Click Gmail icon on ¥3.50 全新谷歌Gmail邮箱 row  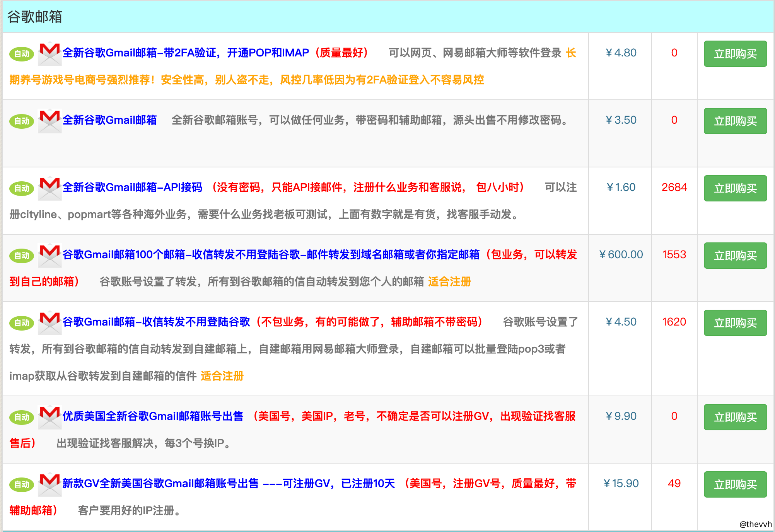click(x=50, y=121)
